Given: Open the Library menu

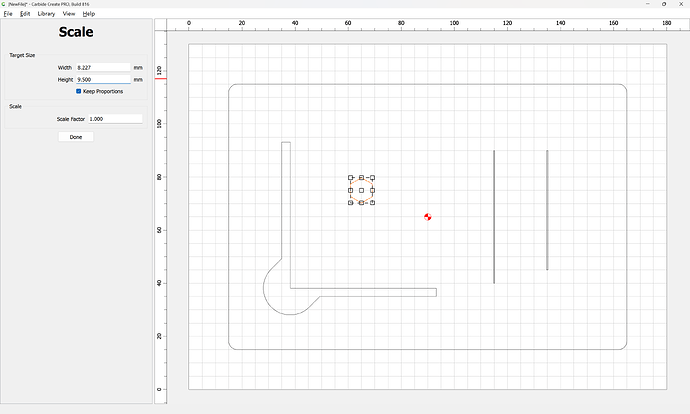Looking at the screenshot, I should (46, 14).
